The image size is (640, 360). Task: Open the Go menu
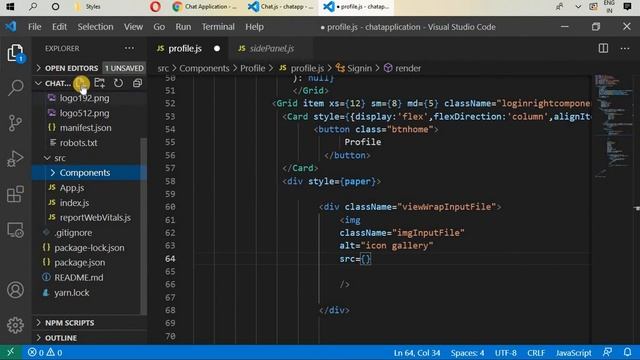click(159, 27)
